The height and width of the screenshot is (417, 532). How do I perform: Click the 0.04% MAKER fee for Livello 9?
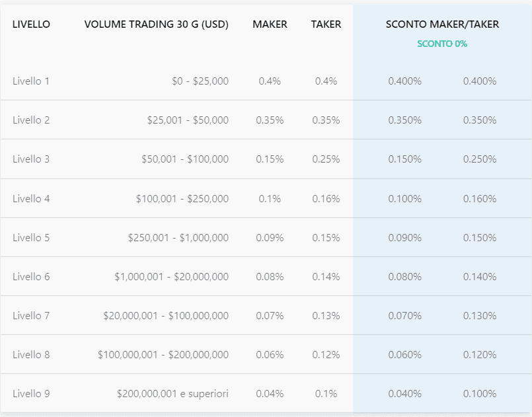(270, 394)
